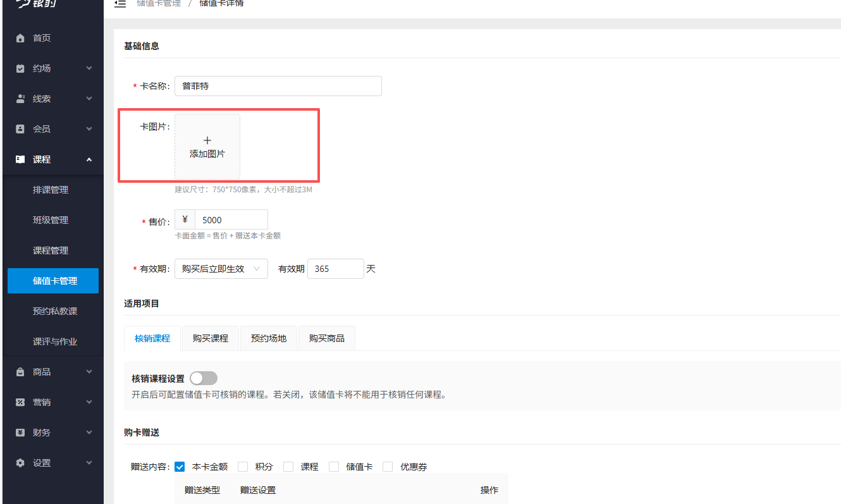The image size is (841, 504).
Task: Open the 首页 home icon in sidebar
Action: click(19, 37)
